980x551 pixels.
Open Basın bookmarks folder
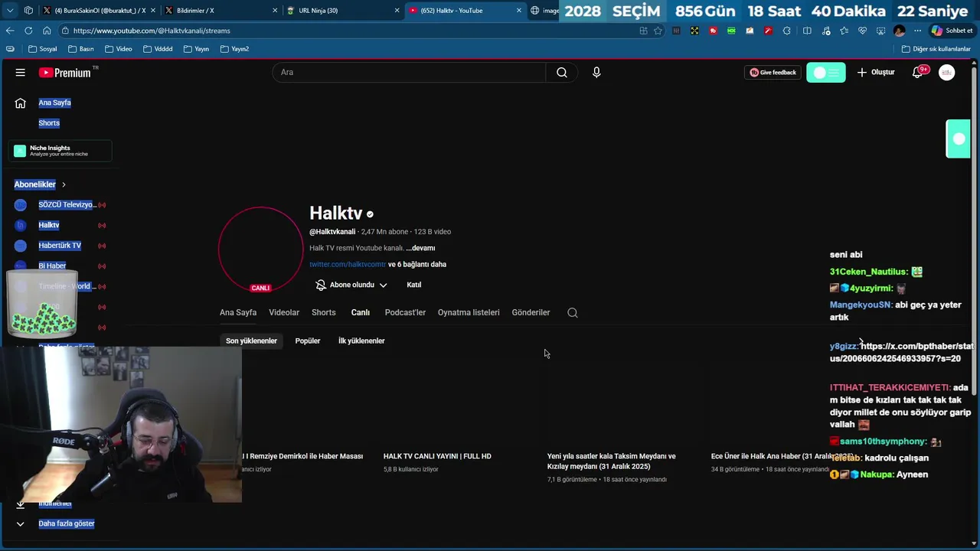pos(80,49)
